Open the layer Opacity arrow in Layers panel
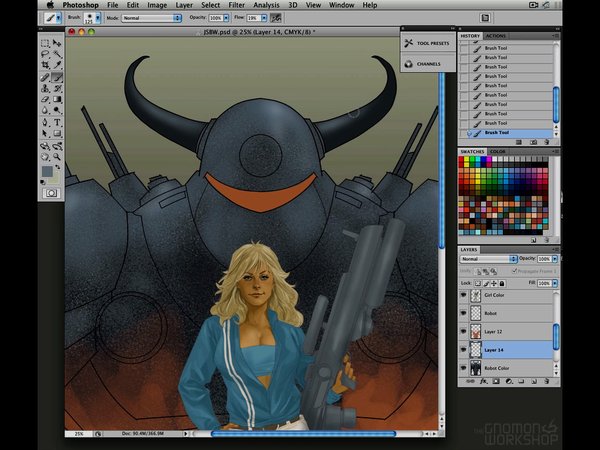 click(555, 259)
